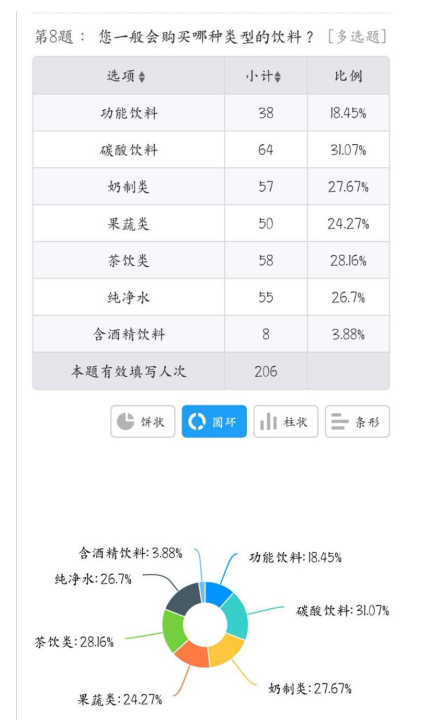Click the column chart icon in 柱状
This screenshot has width=423, height=723.
tap(268, 421)
